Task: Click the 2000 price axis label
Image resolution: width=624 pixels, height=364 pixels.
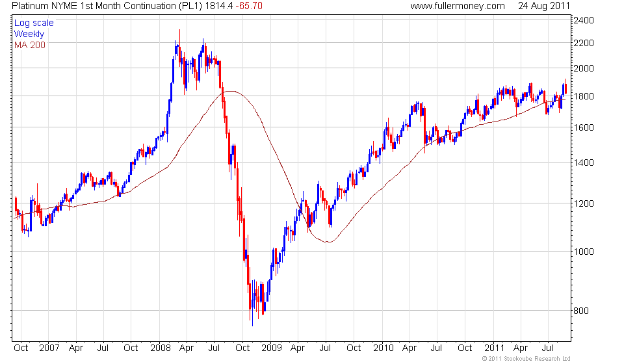Action: (x=584, y=68)
